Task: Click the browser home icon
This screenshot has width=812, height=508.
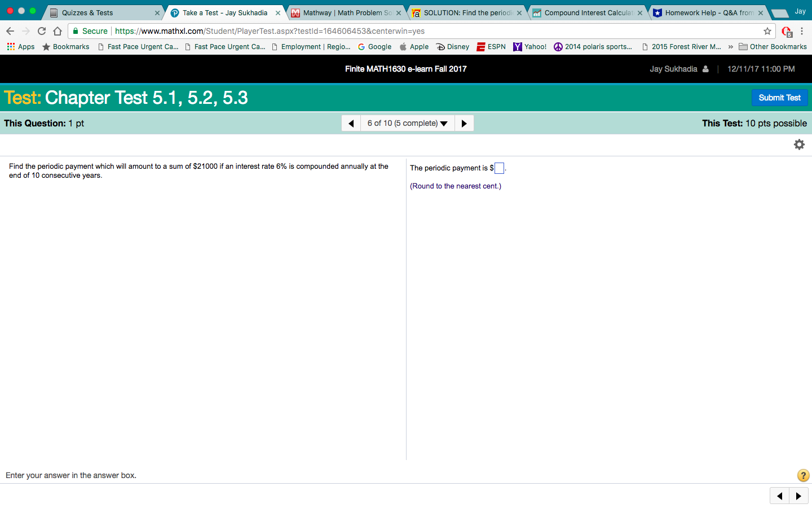Action: [x=58, y=31]
